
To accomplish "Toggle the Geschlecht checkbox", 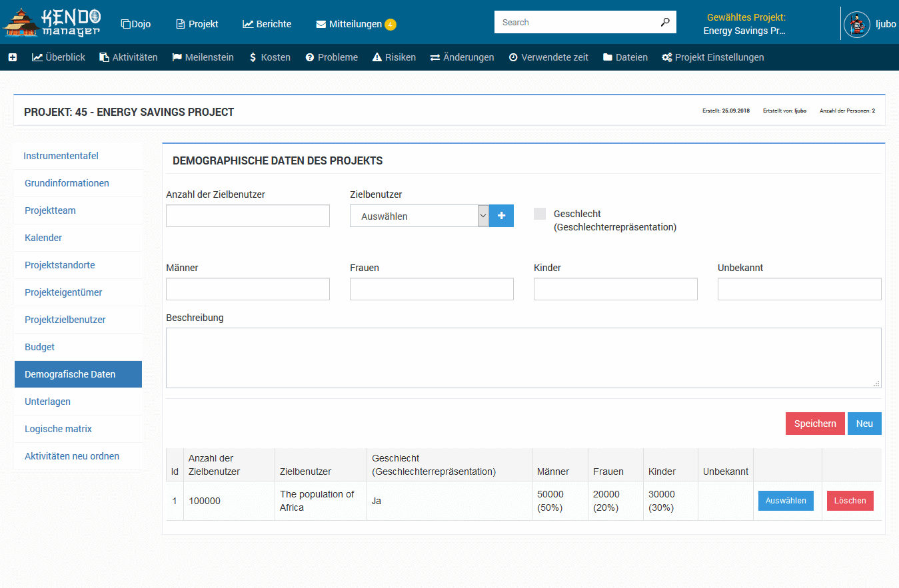I will coord(540,214).
